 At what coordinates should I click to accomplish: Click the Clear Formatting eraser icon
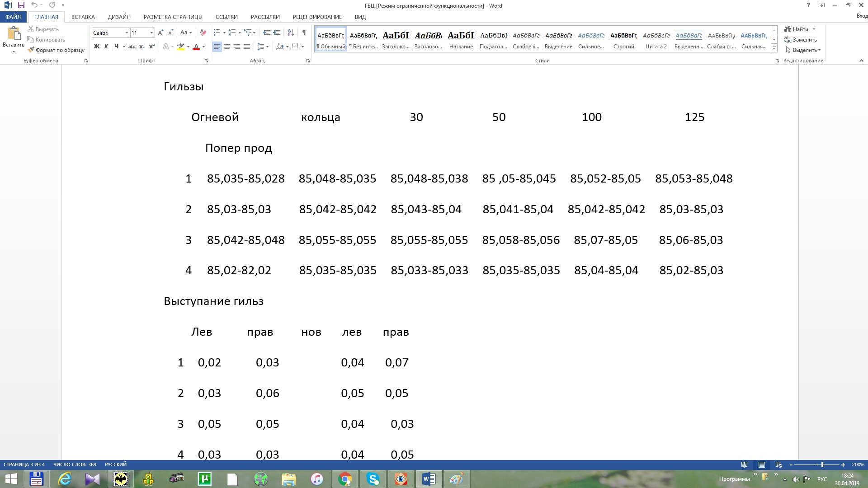(203, 33)
